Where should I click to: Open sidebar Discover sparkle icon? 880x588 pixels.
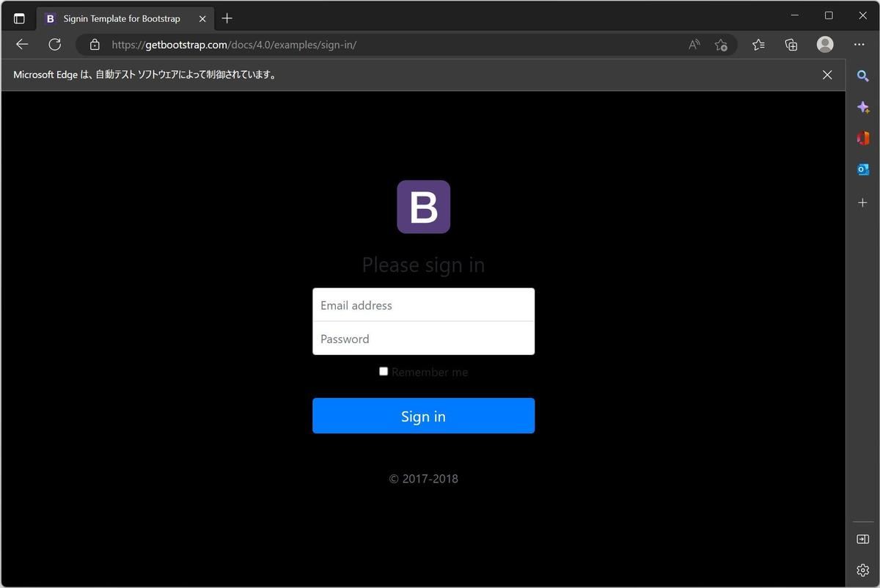(863, 107)
